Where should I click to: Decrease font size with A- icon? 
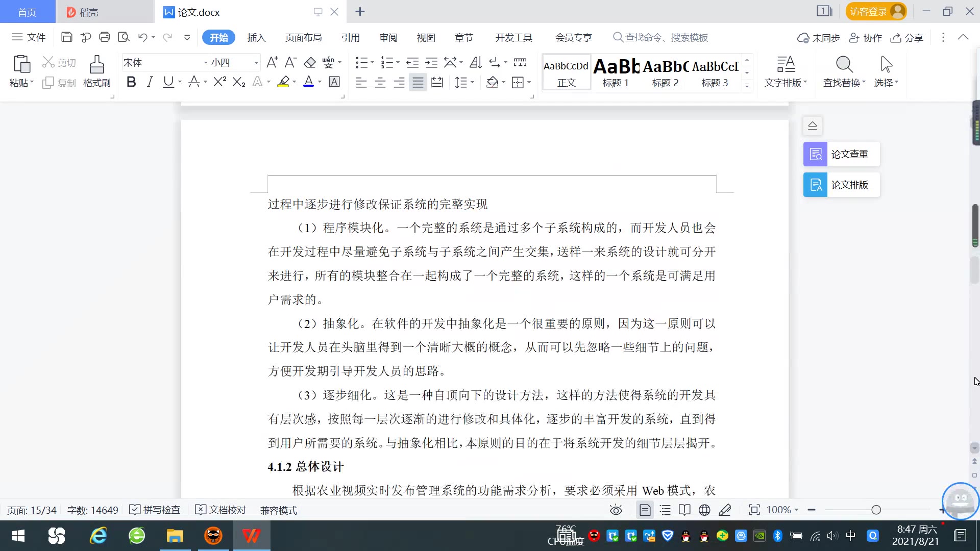coord(290,62)
